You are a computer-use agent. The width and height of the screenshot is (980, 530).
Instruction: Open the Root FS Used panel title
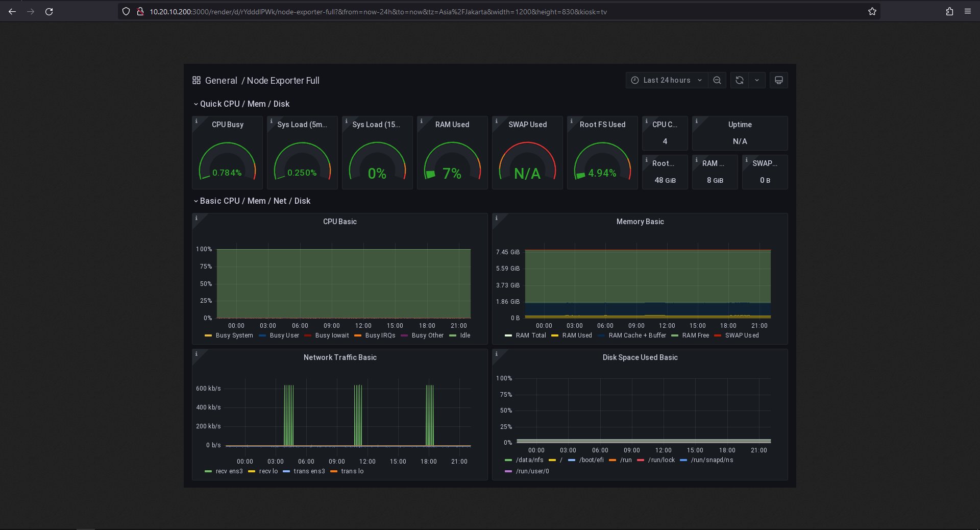602,125
